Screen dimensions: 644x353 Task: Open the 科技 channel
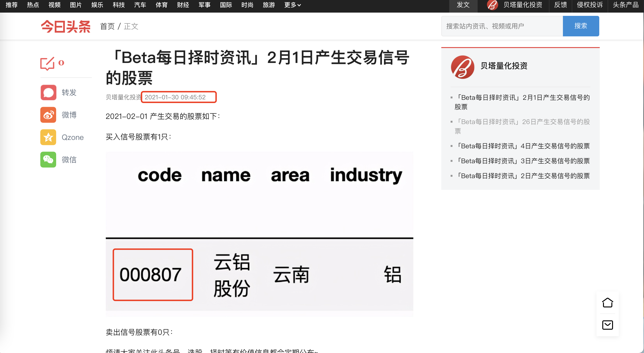tap(119, 5)
